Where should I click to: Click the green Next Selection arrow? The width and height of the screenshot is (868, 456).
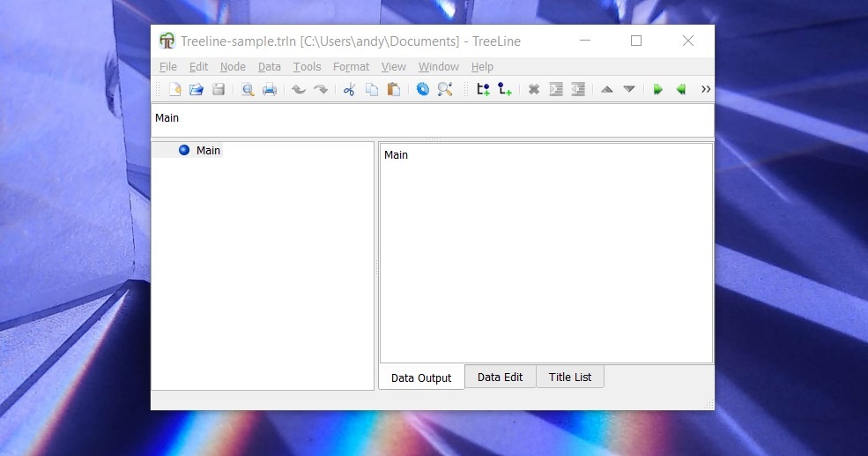pos(657,89)
